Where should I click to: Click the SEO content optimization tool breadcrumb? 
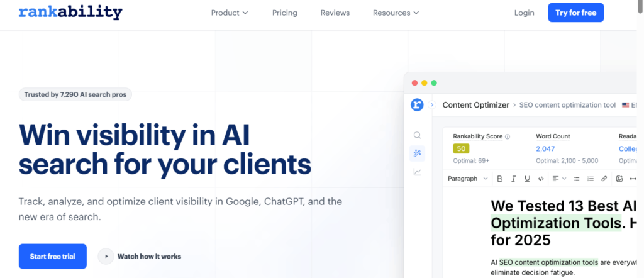567,105
